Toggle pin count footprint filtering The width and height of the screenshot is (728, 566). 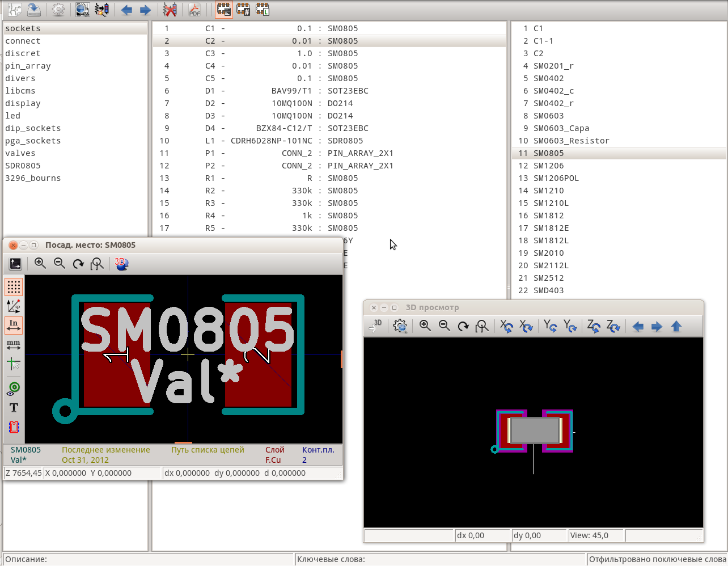[x=243, y=10]
